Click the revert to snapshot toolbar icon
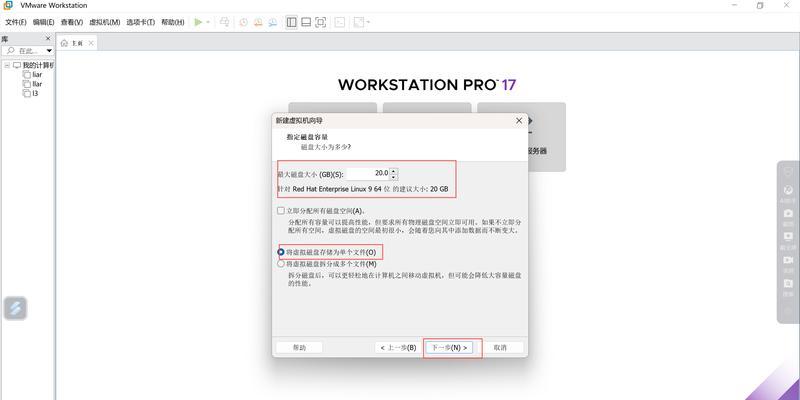Viewport: 800px width, 400px height. tap(258, 22)
